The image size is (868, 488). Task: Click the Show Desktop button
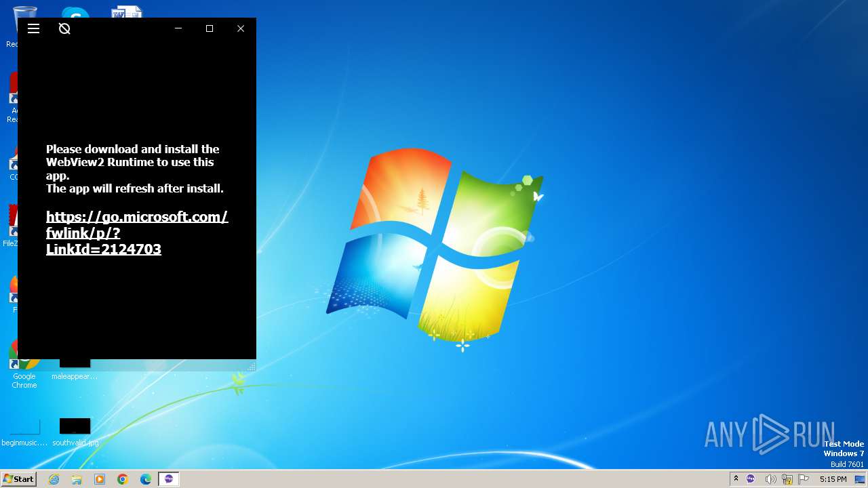pos(860,479)
